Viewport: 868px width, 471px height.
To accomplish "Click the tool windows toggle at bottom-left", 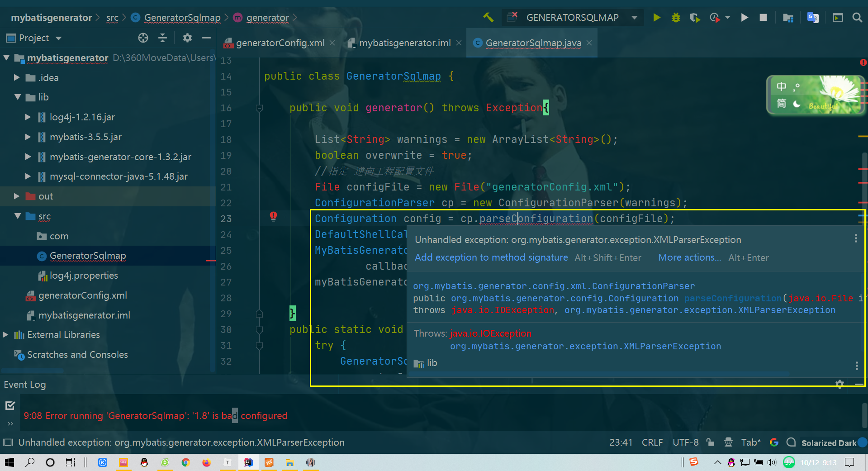I will (8, 442).
